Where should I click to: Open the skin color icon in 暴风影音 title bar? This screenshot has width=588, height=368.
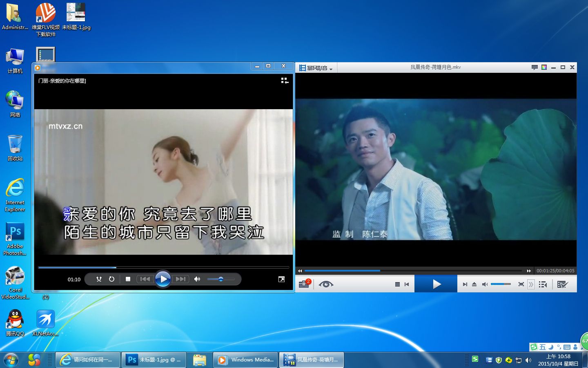coord(544,67)
